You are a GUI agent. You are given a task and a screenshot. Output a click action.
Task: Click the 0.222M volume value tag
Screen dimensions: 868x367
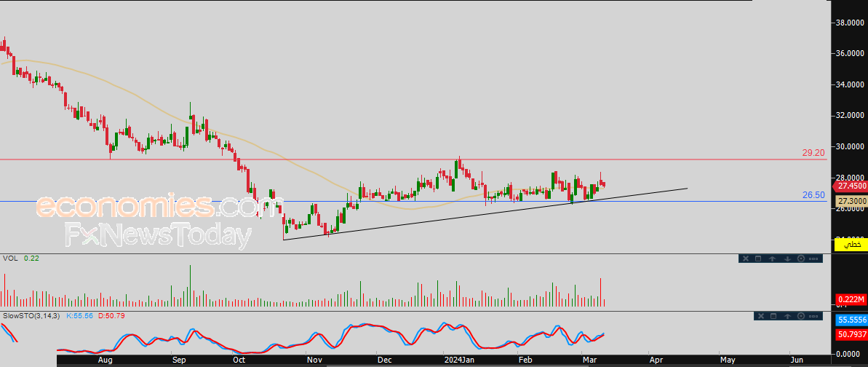(850, 299)
